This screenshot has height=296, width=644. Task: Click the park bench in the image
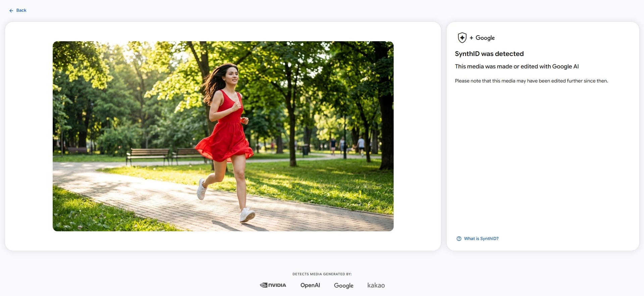click(x=148, y=156)
